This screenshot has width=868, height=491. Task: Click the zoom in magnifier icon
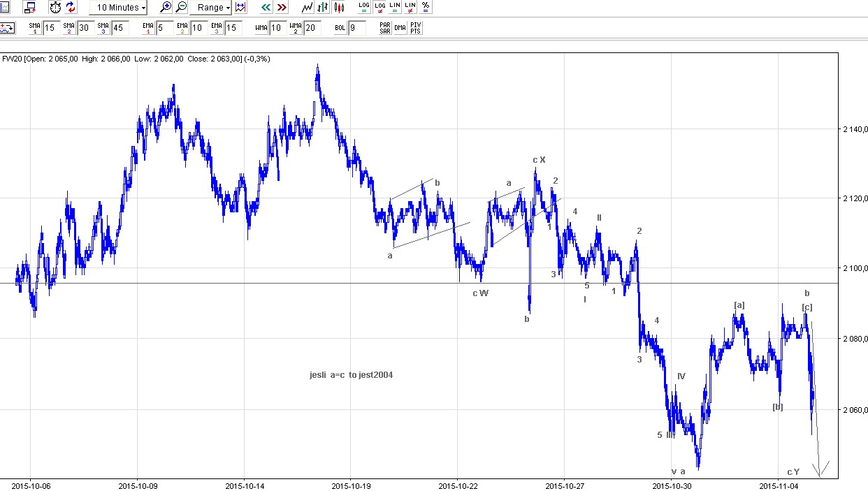pyautogui.click(x=166, y=8)
